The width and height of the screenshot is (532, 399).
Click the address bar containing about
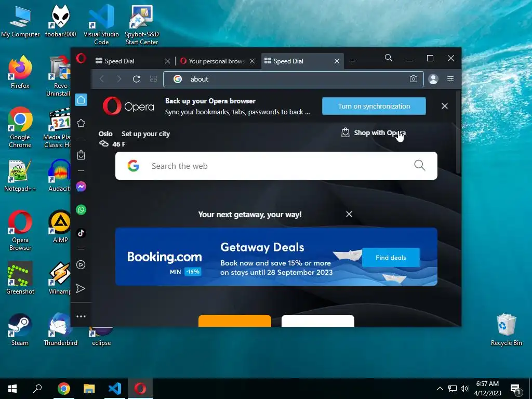[294, 79]
